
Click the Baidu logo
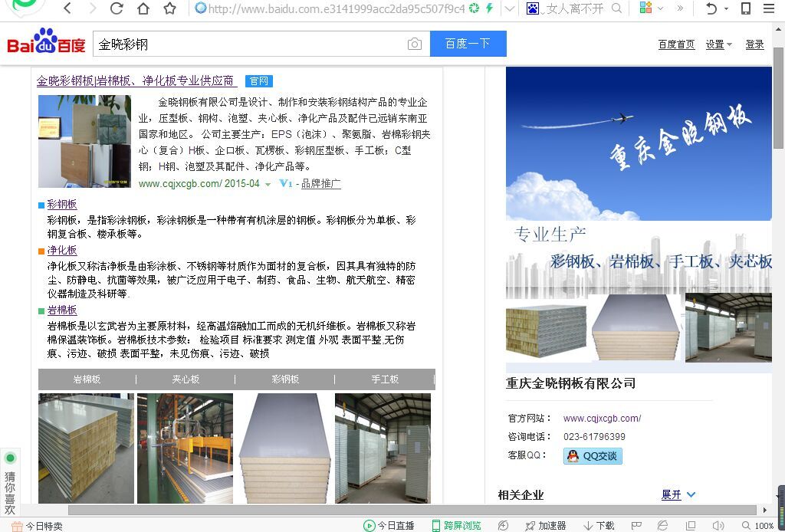[x=46, y=41]
